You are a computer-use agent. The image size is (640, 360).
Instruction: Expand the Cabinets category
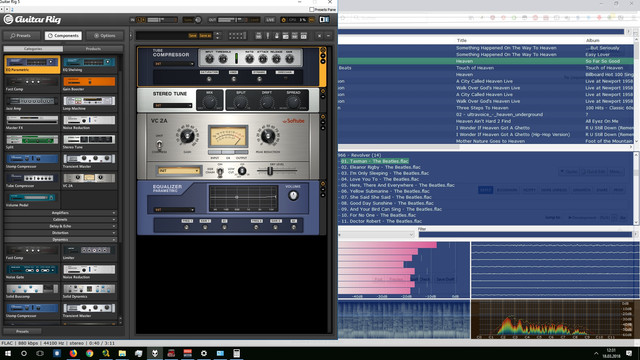pos(60,220)
